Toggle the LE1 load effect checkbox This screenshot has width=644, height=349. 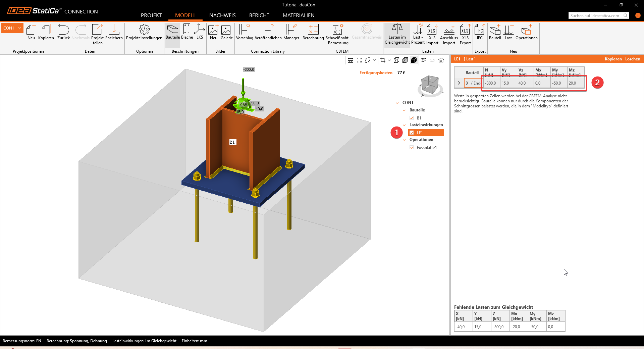click(x=412, y=133)
